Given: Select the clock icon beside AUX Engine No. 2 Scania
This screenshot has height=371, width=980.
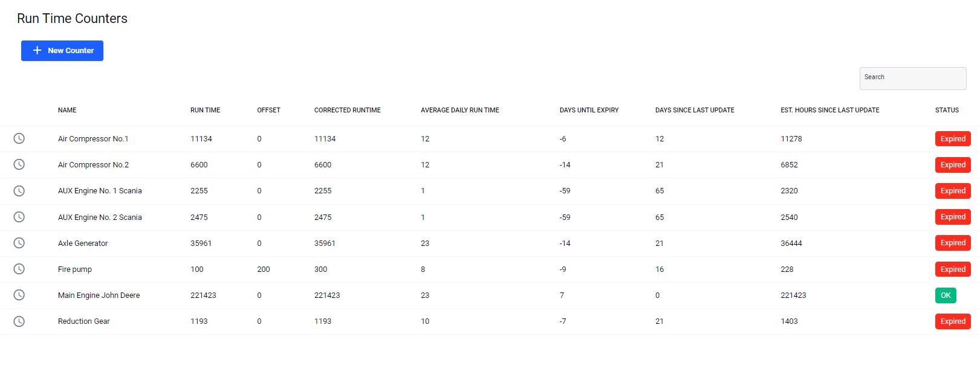Looking at the screenshot, I should (x=19, y=217).
